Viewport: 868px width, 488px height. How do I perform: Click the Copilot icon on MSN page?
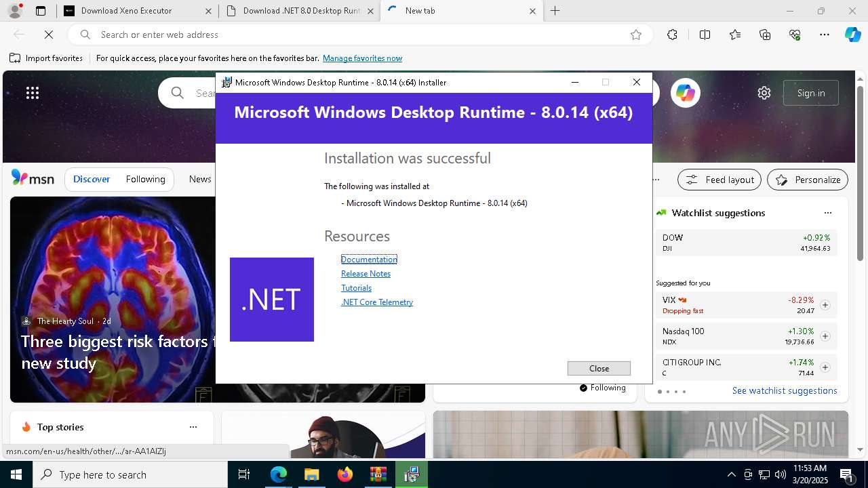686,93
